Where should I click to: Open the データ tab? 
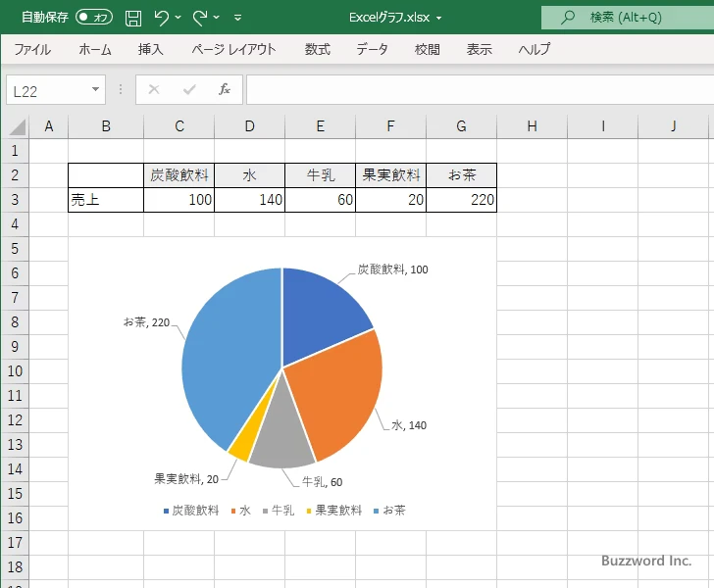(372, 49)
